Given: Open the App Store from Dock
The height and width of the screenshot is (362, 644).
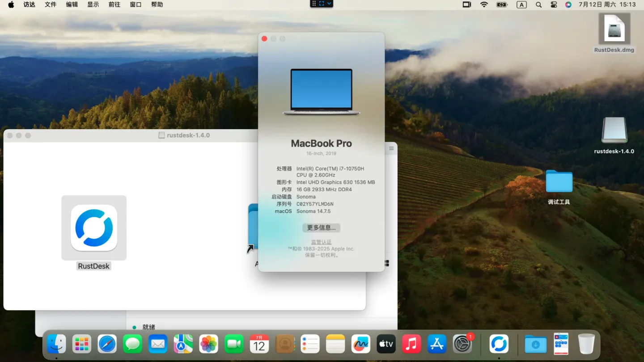Looking at the screenshot, I should click(x=436, y=344).
